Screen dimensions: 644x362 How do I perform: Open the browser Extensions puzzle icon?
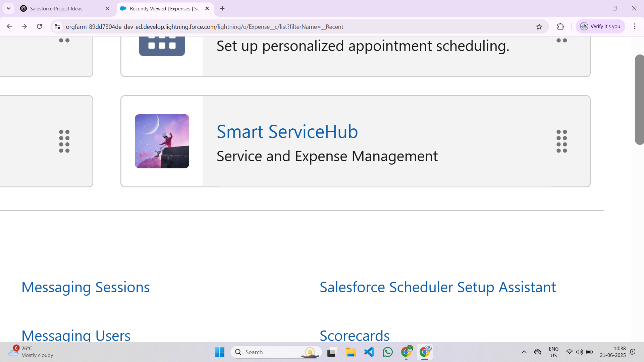560,26
